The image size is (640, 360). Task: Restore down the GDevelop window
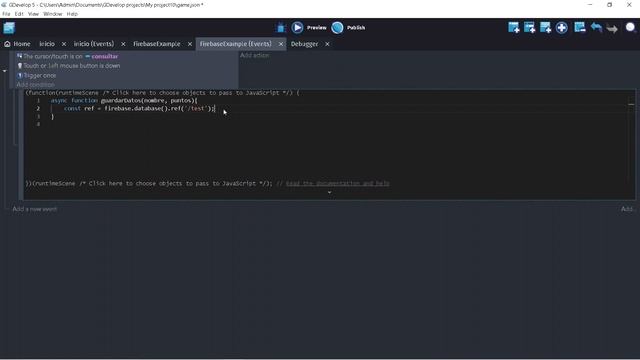tap(609, 5)
